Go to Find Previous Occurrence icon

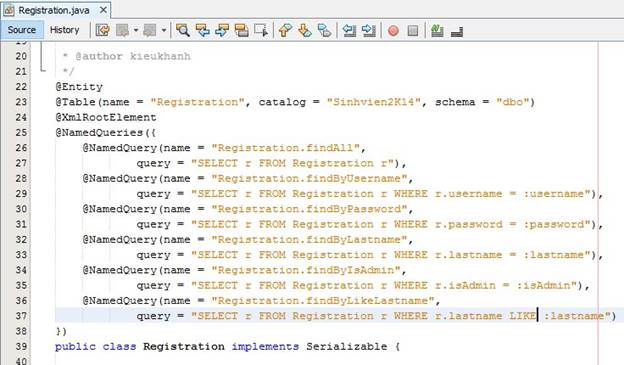click(x=203, y=30)
